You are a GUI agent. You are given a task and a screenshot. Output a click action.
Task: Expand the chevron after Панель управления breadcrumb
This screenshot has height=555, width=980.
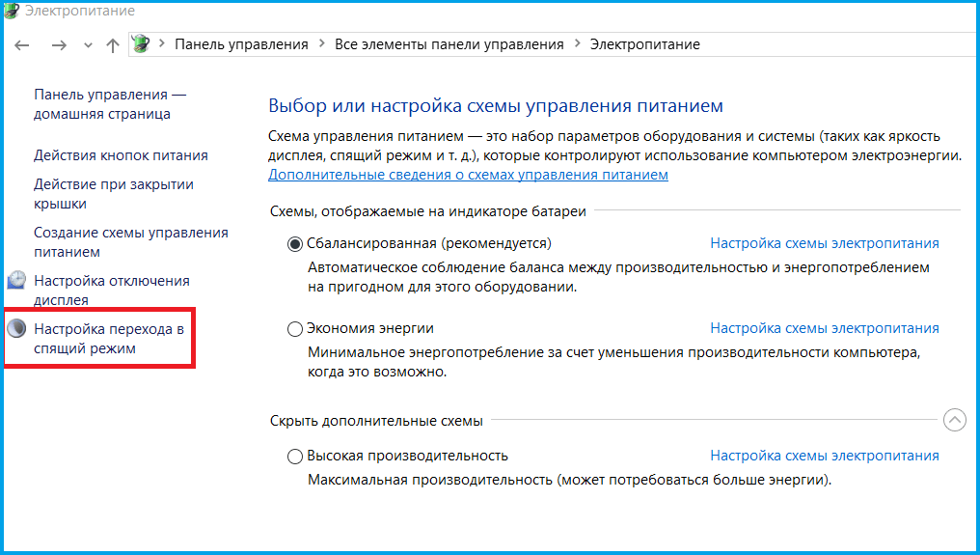(x=321, y=44)
